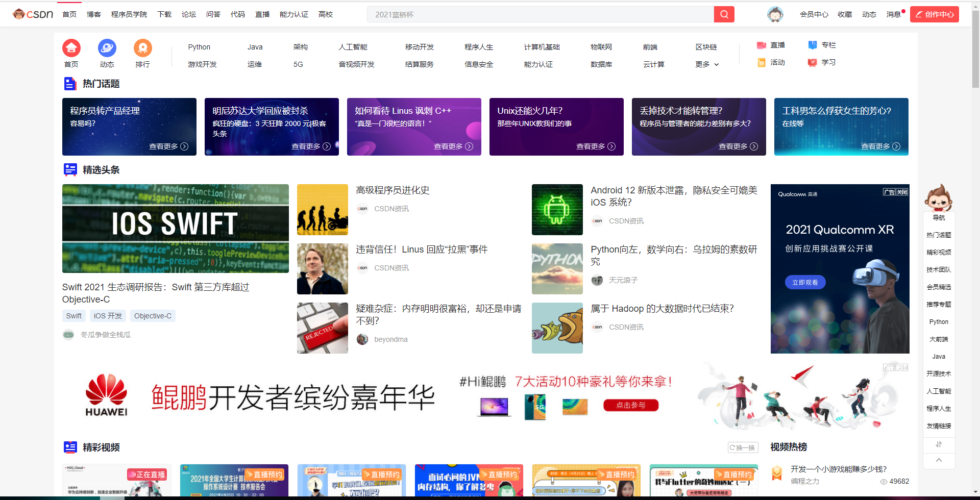Screen dimensions: 980x500
Task: Select the 信息安全 category tab
Action: click(479, 64)
